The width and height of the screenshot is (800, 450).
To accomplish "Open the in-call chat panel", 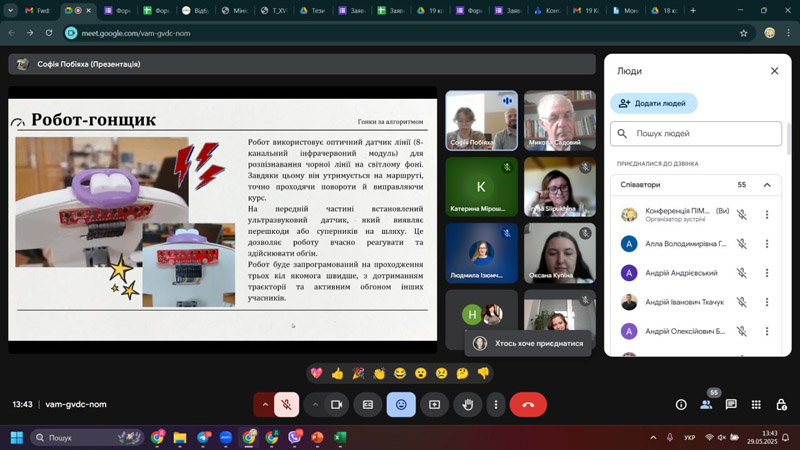I will tap(731, 405).
